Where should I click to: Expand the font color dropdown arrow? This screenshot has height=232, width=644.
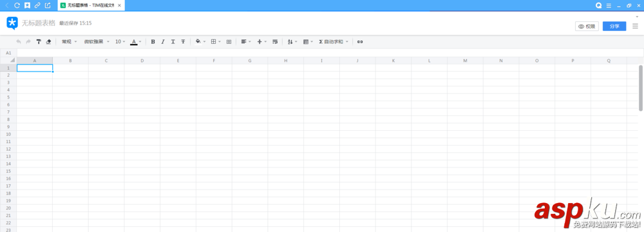140,41
